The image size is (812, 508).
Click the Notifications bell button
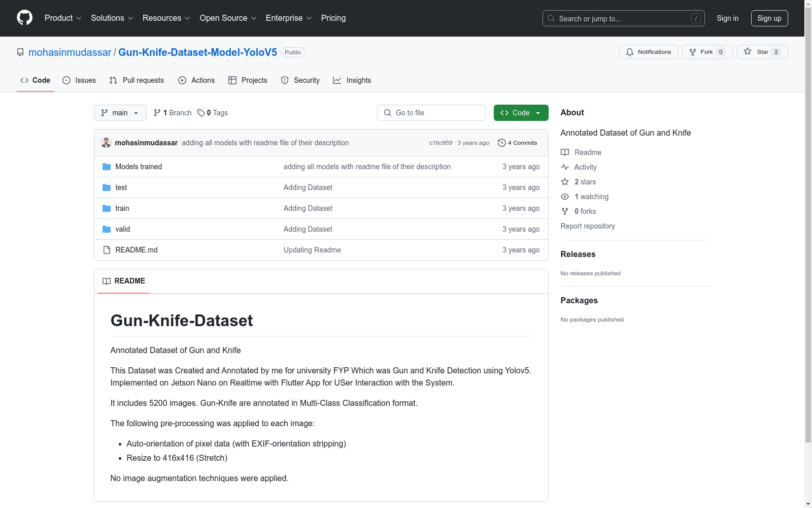[x=648, y=52]
